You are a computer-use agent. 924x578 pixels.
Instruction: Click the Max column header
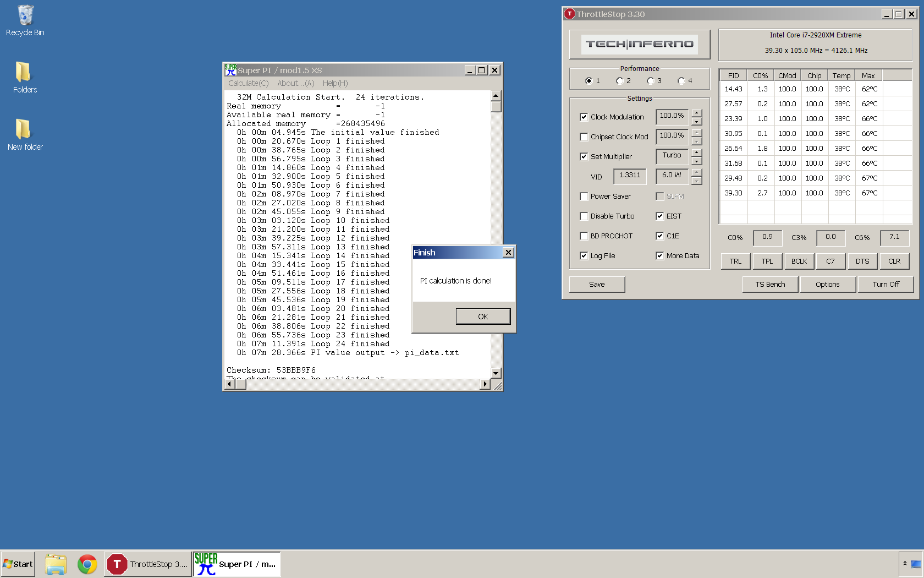point(868,75)
